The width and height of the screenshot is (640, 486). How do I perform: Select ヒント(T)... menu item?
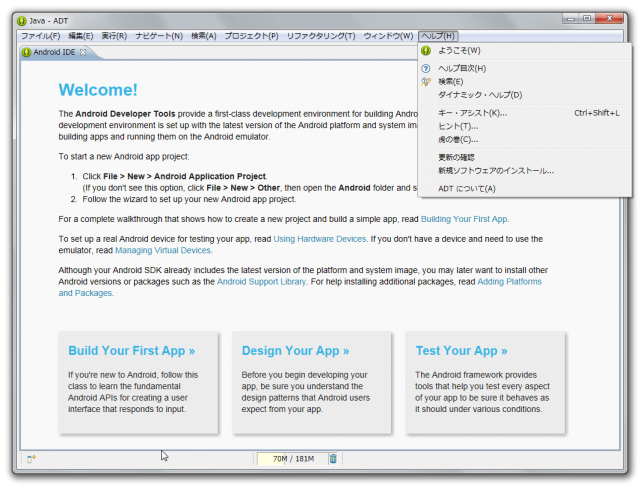tap(525, 126)
